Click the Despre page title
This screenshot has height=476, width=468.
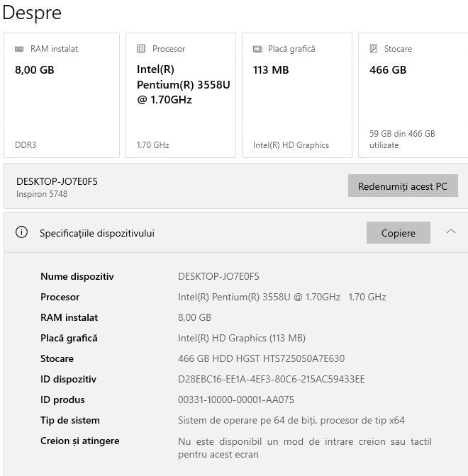pos(32,13)
